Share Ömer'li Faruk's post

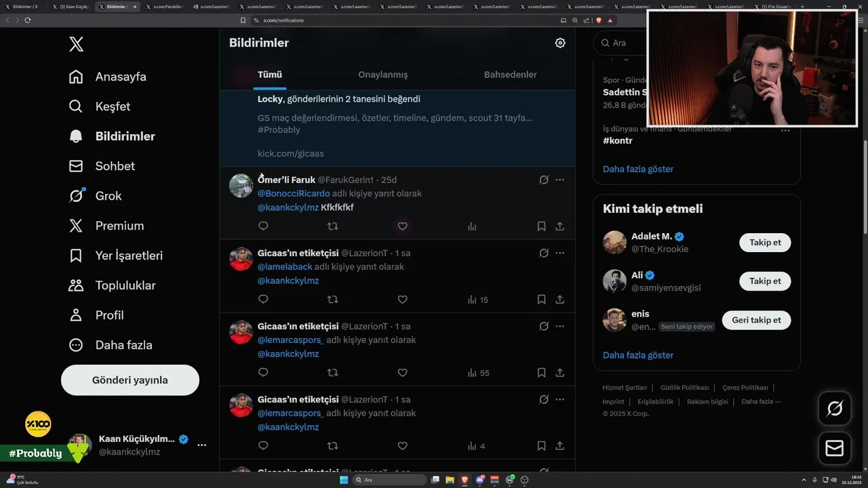point(560,226)
